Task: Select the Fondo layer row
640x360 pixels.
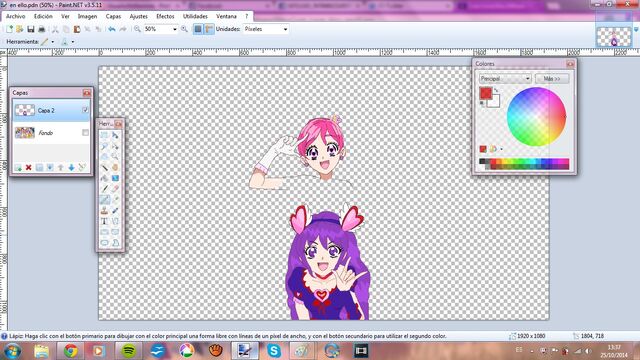Action: click(51, 133)
